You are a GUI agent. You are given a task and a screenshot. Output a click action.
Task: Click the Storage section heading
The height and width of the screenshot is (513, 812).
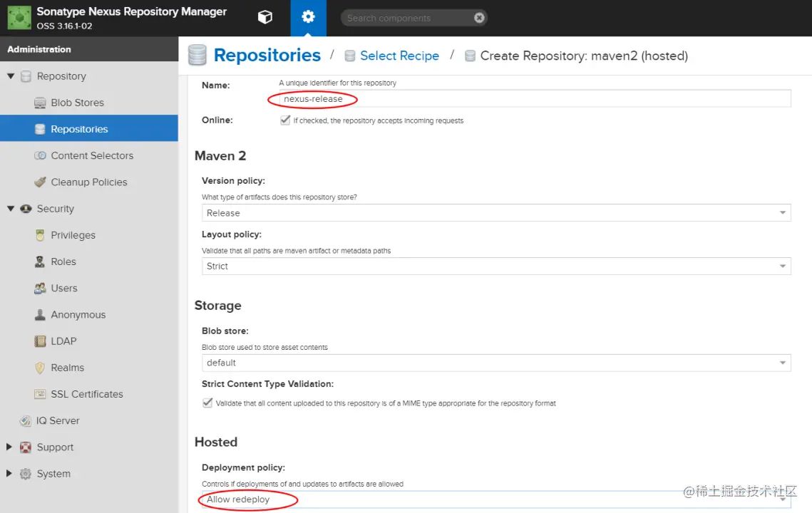(217, 306)
